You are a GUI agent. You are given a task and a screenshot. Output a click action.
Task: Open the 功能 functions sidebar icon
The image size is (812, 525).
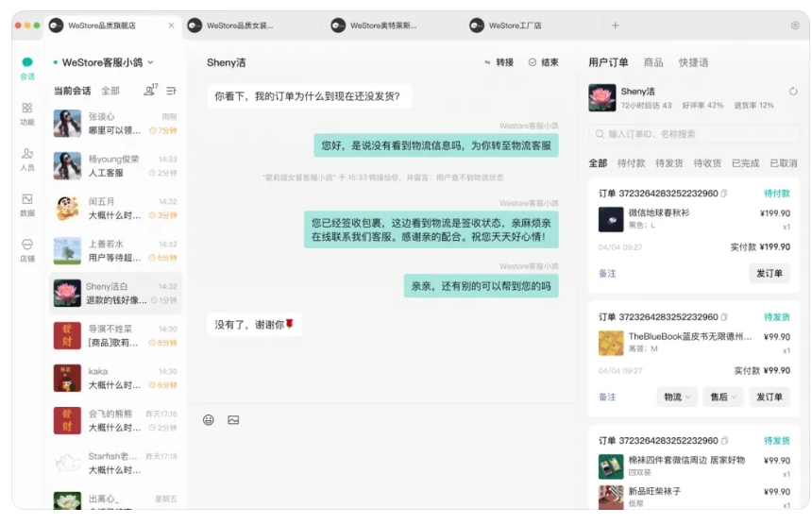[27, 114]
